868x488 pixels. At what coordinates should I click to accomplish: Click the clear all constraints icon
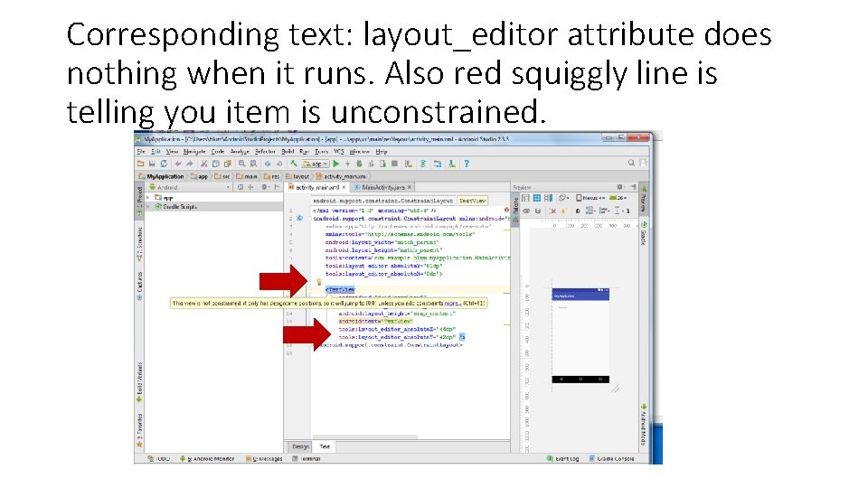click(x=552, y=211)
